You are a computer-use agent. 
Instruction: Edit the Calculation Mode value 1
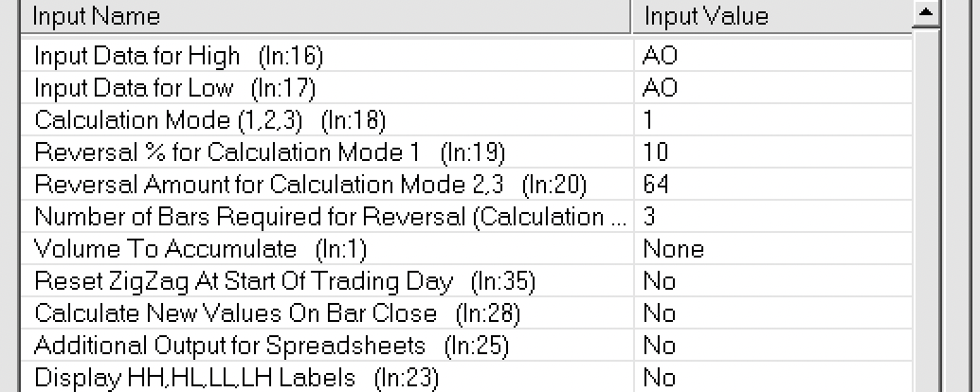click(x=649, y=120)
